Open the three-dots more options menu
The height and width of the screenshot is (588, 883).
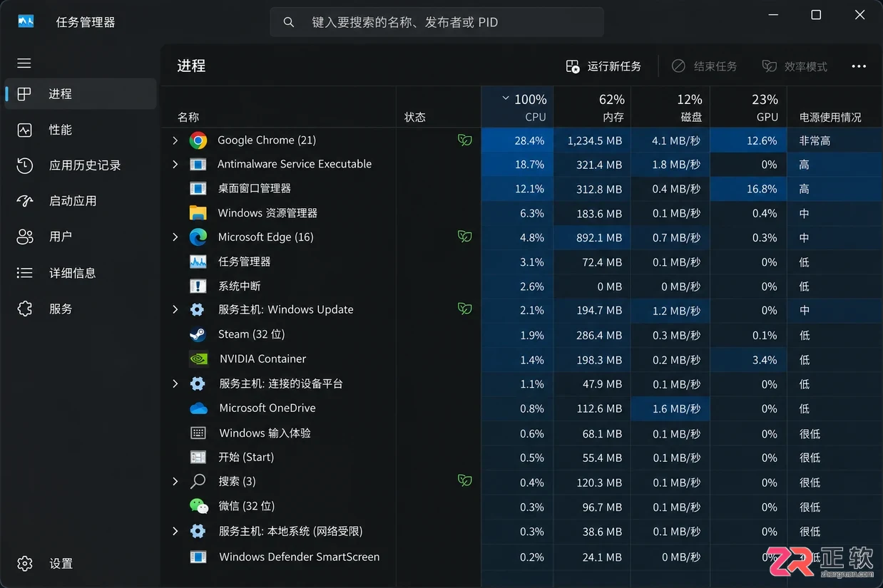click(x=859, y=66)
